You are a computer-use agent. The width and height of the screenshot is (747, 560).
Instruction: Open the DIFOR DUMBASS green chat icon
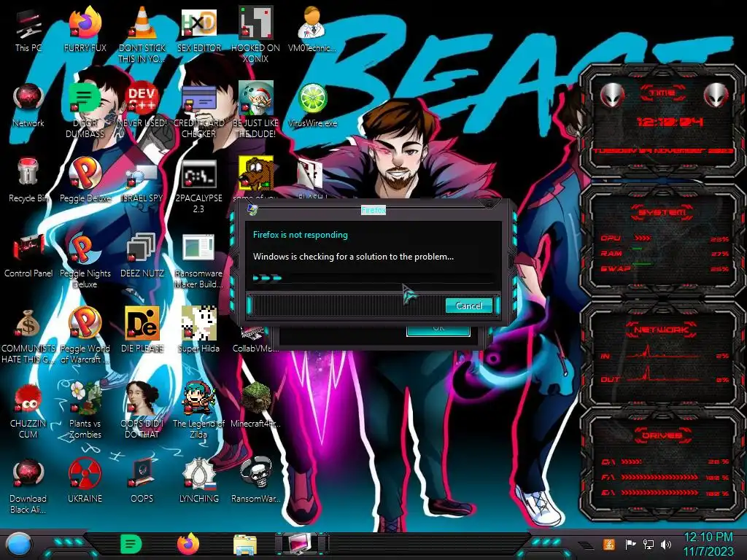tap(85, 109)
